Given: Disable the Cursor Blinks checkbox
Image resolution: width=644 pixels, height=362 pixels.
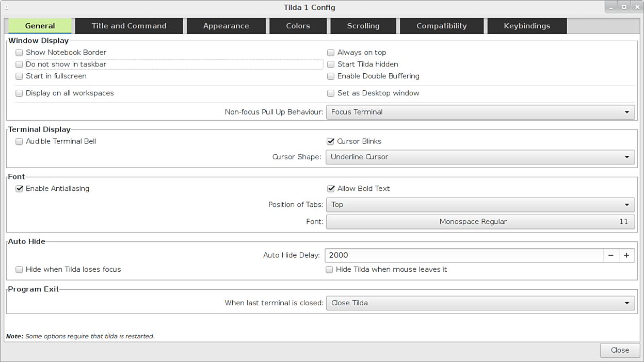Looking at the screenshot, I should 331,141.
